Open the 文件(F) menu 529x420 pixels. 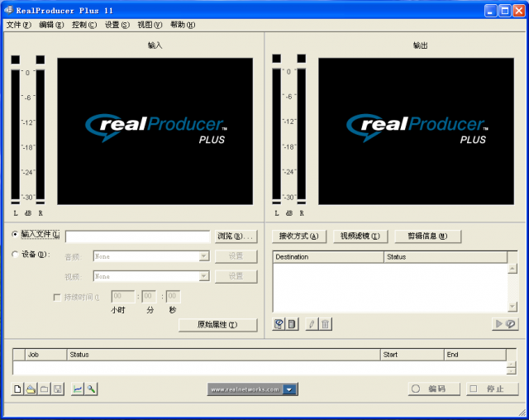pyautogui.click(x=18, y=25)
